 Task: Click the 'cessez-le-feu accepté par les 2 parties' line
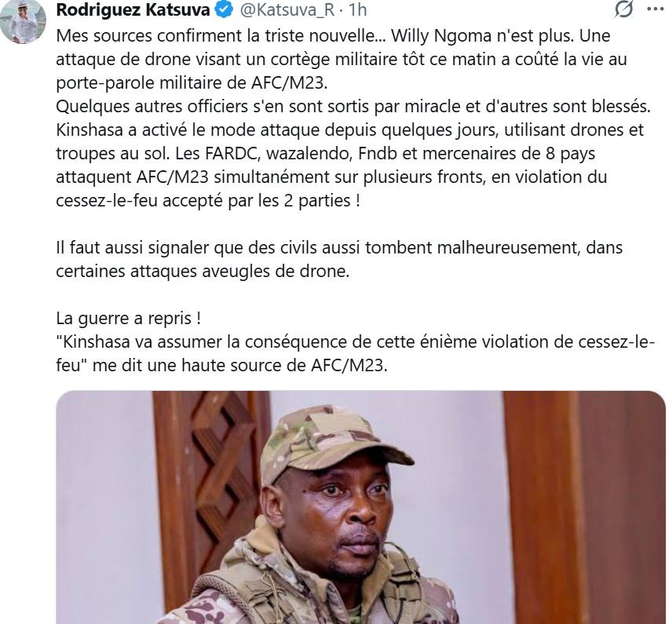coord(208,201)
